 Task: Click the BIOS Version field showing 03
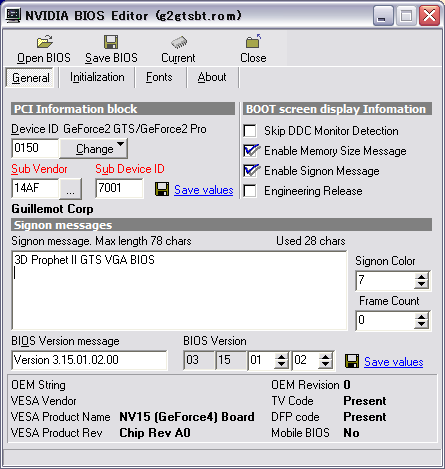tap(199, 360)
